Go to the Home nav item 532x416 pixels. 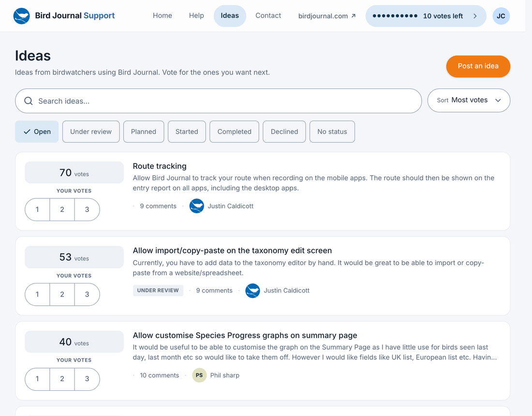[x=162, y=15]
